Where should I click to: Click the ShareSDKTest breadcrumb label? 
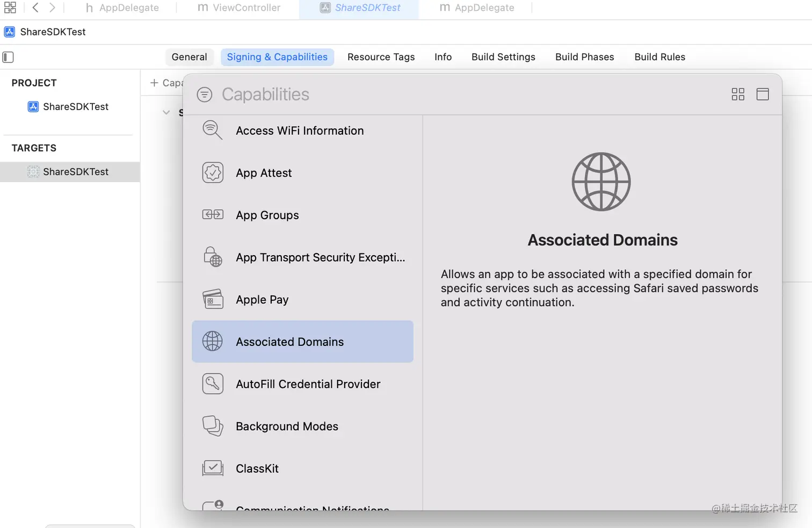(53, 32)
